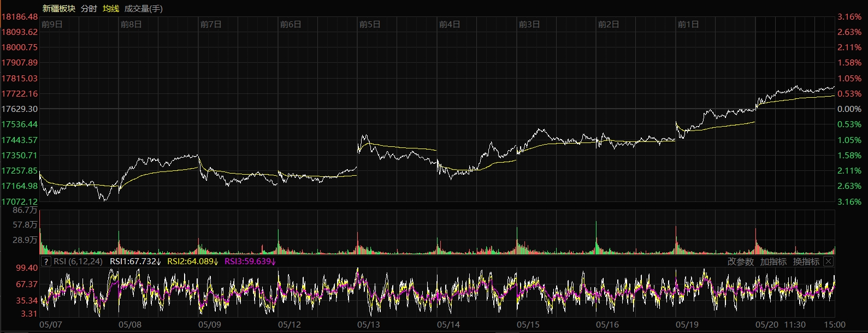Click the 11:30 time label
Image resolution: width=868 pixels, height=333 pixels.
coord(795,325)
